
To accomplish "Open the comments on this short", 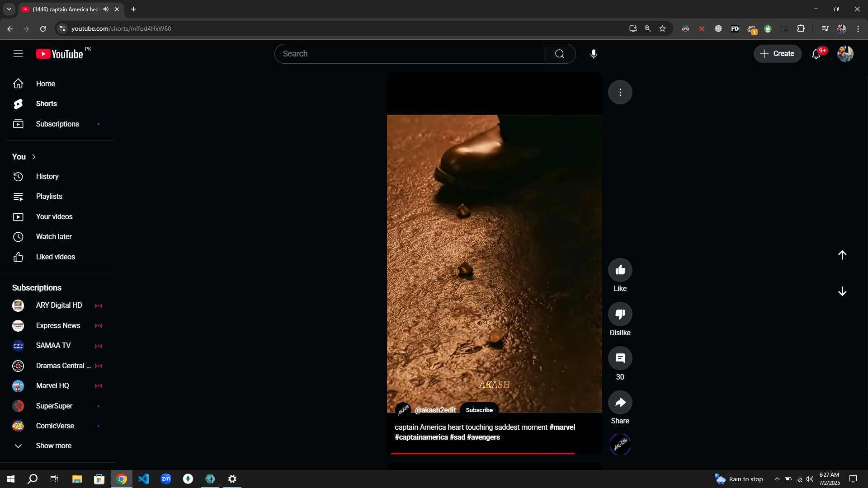I will click(x=620, y=358).
